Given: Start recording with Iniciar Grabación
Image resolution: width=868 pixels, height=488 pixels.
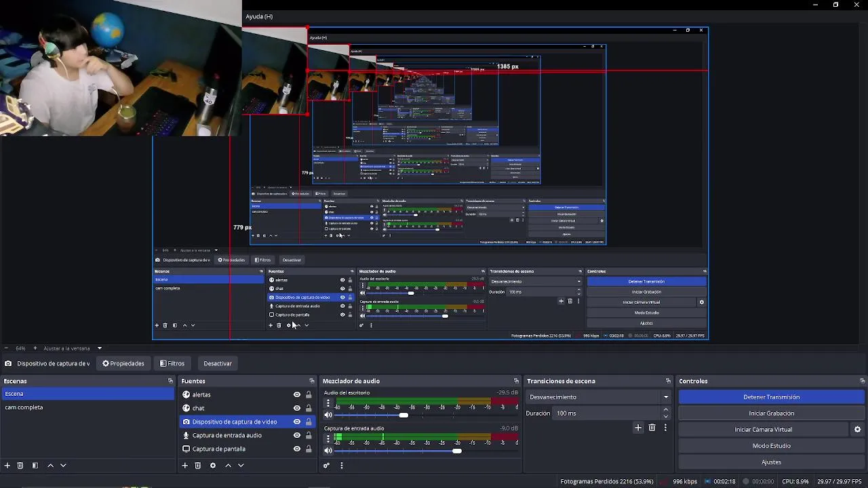Looking at the screenshot, I should click(x=772, y=413).
